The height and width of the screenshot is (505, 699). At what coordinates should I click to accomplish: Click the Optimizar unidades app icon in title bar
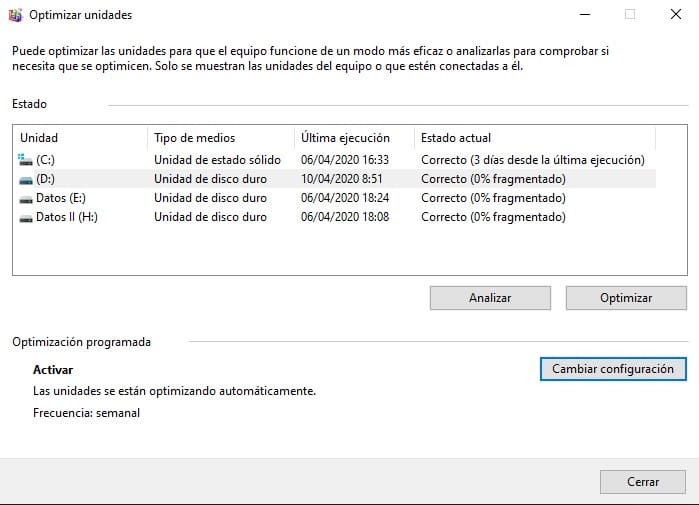15,15
